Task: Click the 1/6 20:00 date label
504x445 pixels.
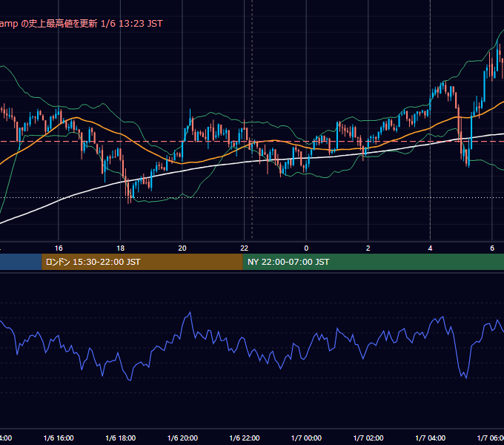Action: pos(182,438)
